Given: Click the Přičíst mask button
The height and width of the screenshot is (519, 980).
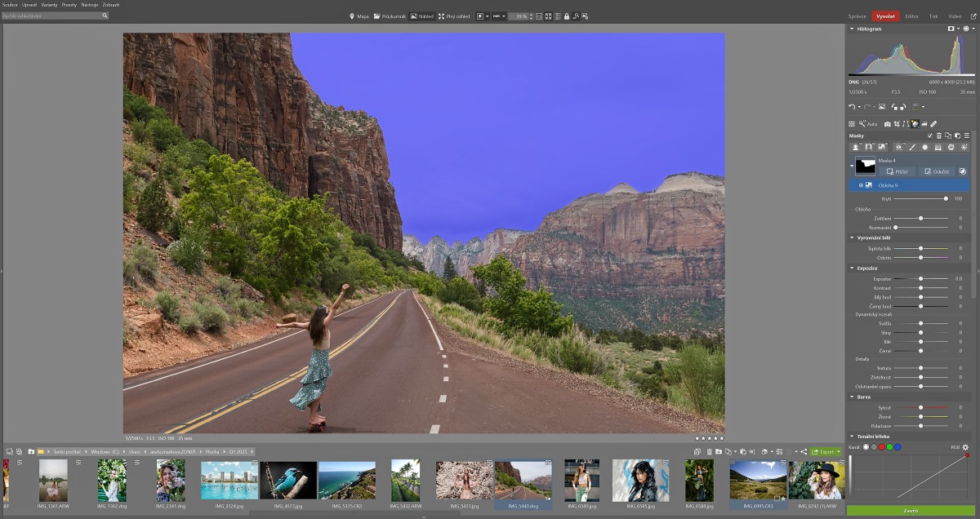Looking at the screenshot, I should point(898,171).
